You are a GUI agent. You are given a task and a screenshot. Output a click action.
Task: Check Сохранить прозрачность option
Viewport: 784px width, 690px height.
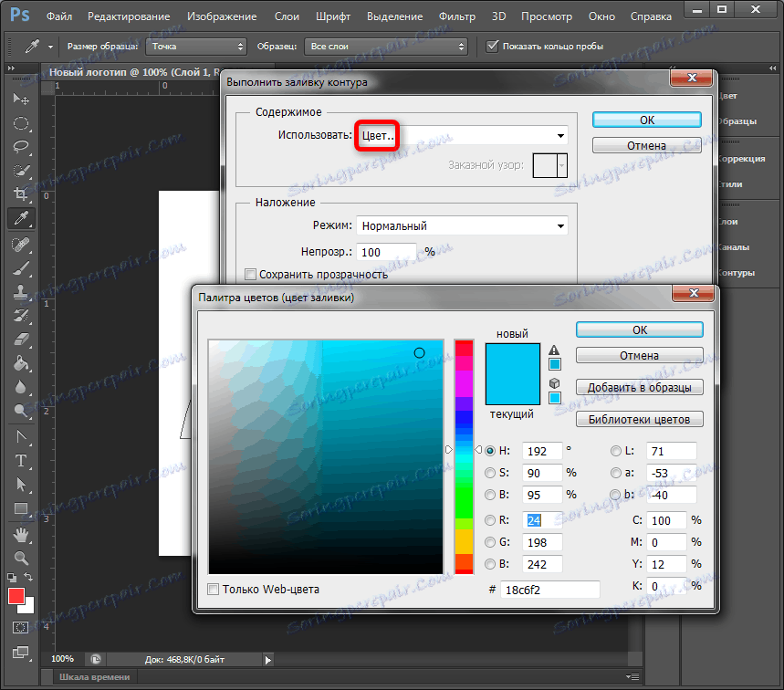(251, 274)
